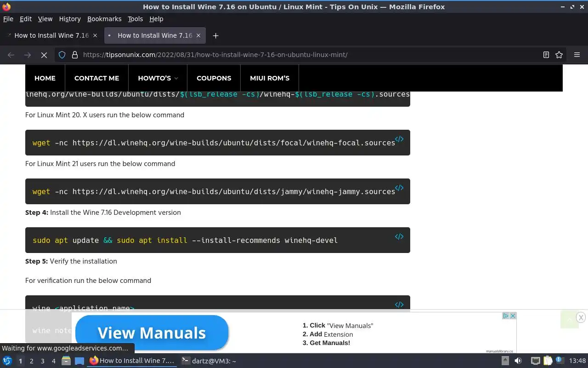The image size is (588, 368).
Task: Open the dartz@VM3 terminal from taskbar
Action: tap(209, 361)
